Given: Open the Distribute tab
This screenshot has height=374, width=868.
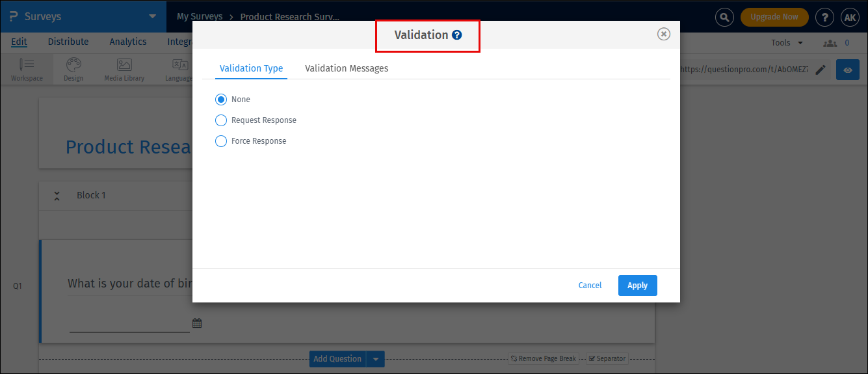Looking at the screenshot, I should pyautogui.click(x=68, y=42).
